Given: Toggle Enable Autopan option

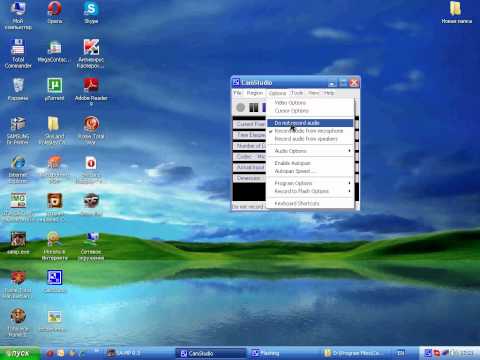Looking at the screenshot, I should pyautogui.click(x=310, y=163).
